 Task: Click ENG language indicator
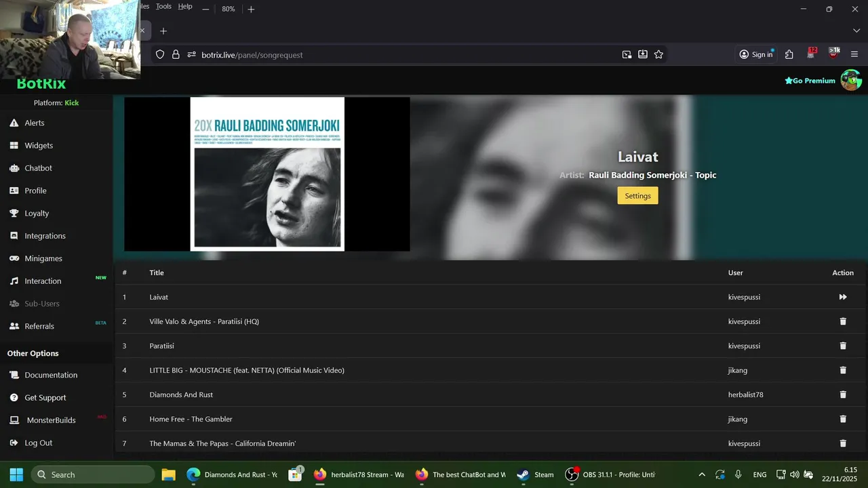(759, 474)
